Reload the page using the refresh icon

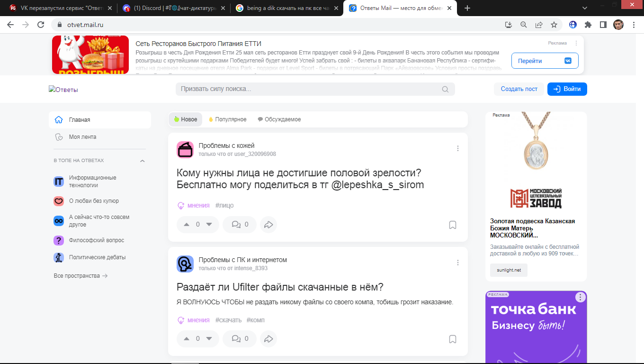pyautogui.click(x=41, y=25)
